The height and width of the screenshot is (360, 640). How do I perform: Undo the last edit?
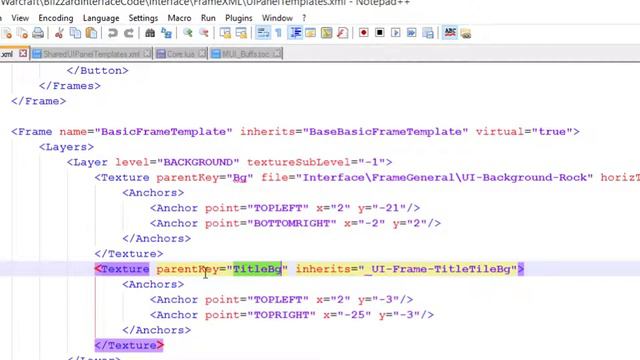point(113,33)
